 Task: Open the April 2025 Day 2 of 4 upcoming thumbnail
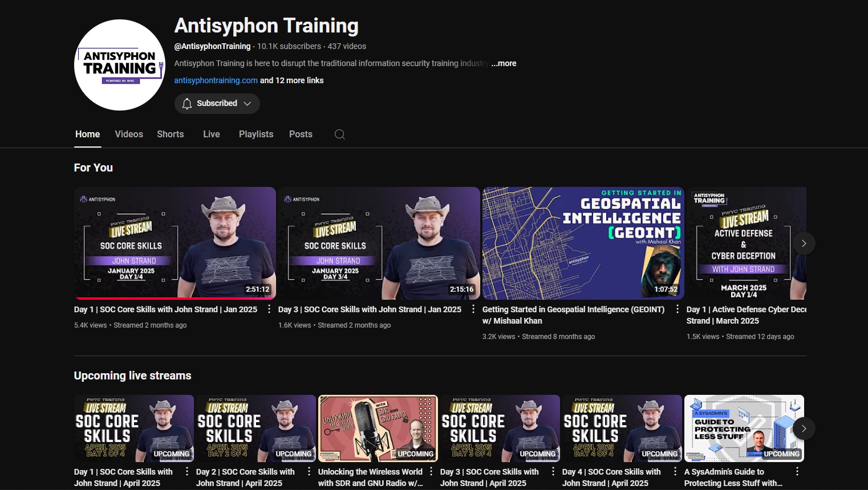pyautogui.click(x=256, y=428)
